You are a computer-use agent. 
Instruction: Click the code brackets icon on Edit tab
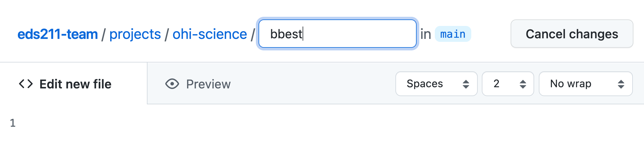coord(26,84)
